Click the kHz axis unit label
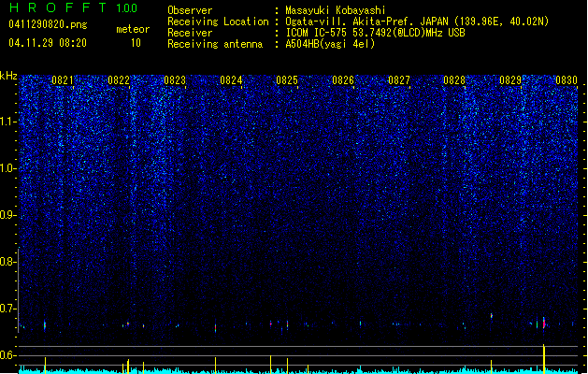 pos(8,76)
